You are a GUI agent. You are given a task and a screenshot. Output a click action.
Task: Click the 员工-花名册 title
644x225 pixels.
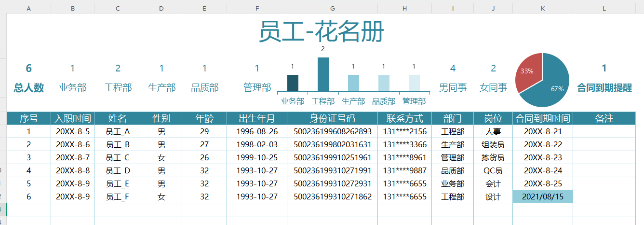click(322, 32)
